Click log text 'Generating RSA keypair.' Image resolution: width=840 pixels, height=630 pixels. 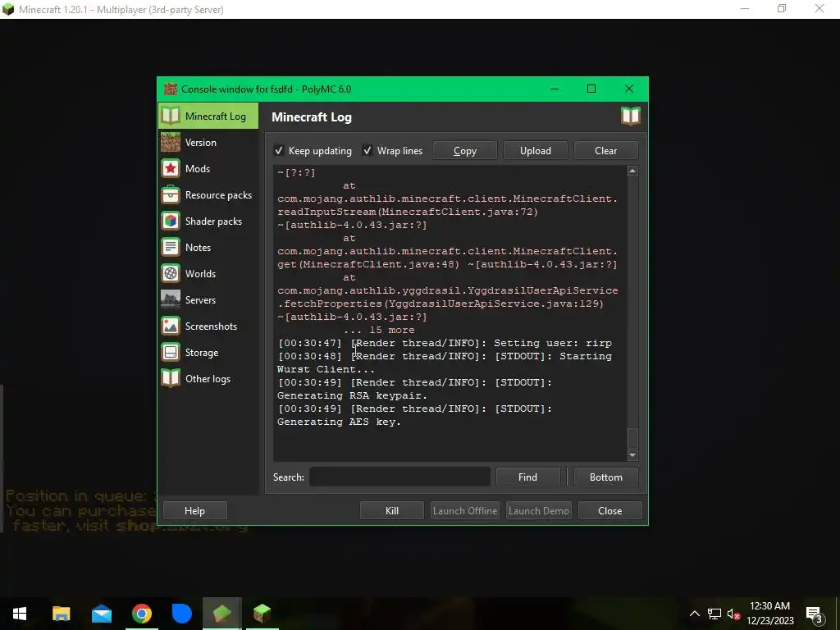352,395
